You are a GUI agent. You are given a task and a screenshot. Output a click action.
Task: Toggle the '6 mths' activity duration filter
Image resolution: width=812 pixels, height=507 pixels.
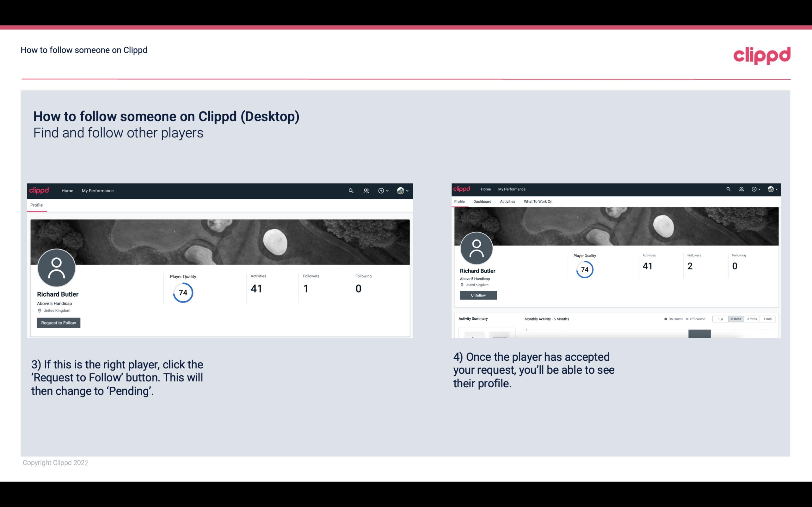click(x=735, y=319)
